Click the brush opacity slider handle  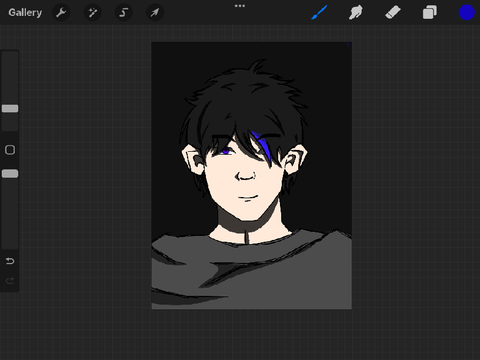tap(10, 174)
